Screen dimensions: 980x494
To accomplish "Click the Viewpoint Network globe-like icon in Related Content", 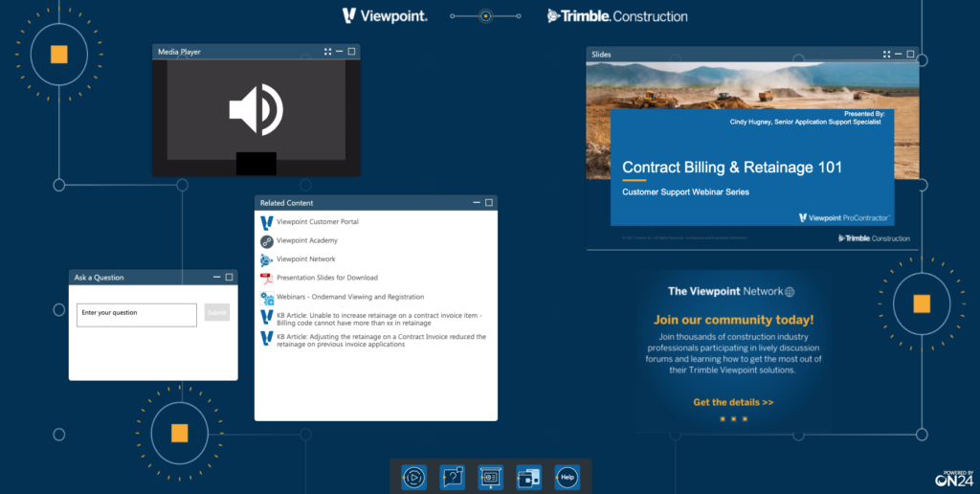I will pos(267,259).
